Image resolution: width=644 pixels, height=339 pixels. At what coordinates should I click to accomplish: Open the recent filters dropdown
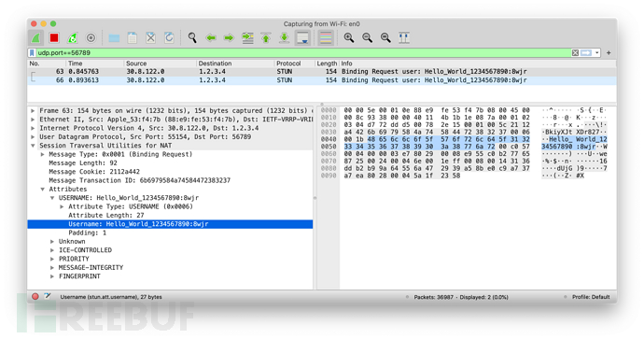pos(596,52)
